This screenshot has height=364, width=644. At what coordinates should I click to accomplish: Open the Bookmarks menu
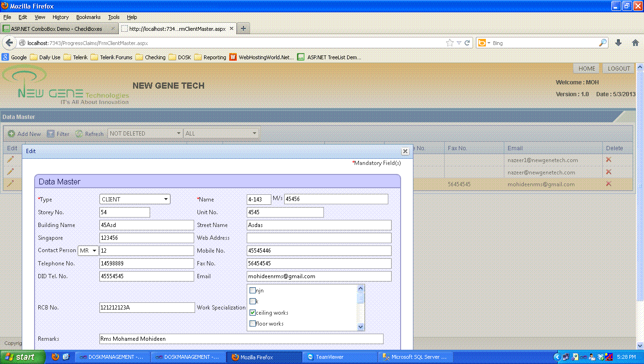point(89,17)
